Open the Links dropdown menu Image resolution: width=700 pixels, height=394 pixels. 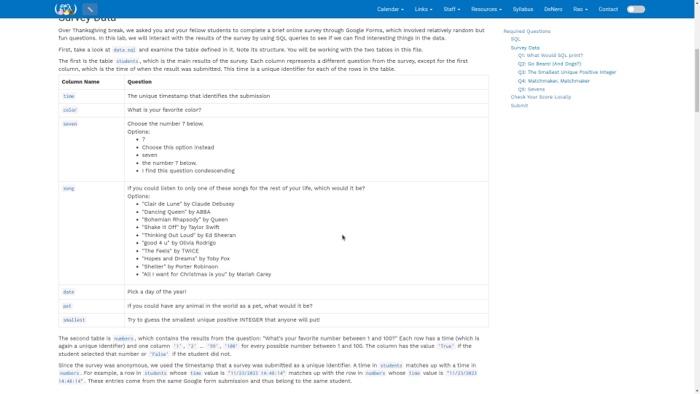[423, 9]
